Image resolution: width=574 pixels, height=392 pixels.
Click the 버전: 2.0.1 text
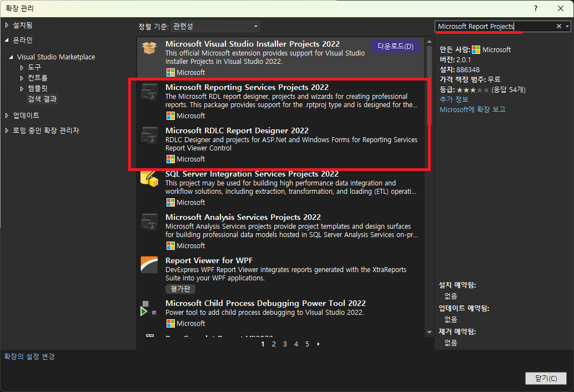coord(455,59)
